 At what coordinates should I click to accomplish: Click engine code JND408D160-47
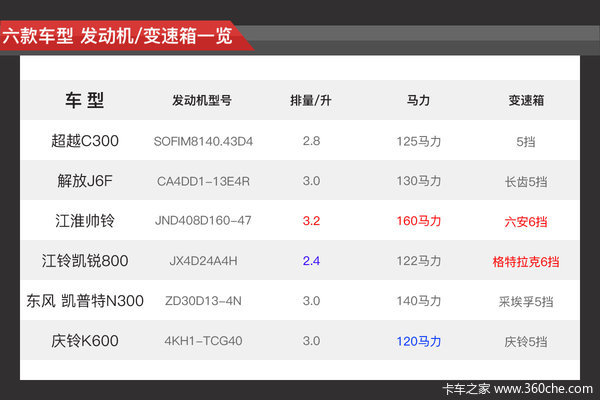203,221
